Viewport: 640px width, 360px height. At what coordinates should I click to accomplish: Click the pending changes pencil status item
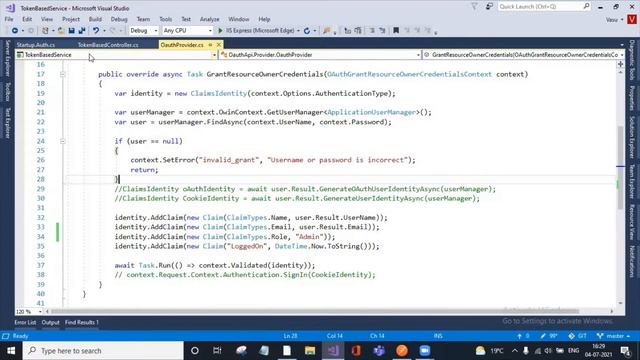point(549,336)
